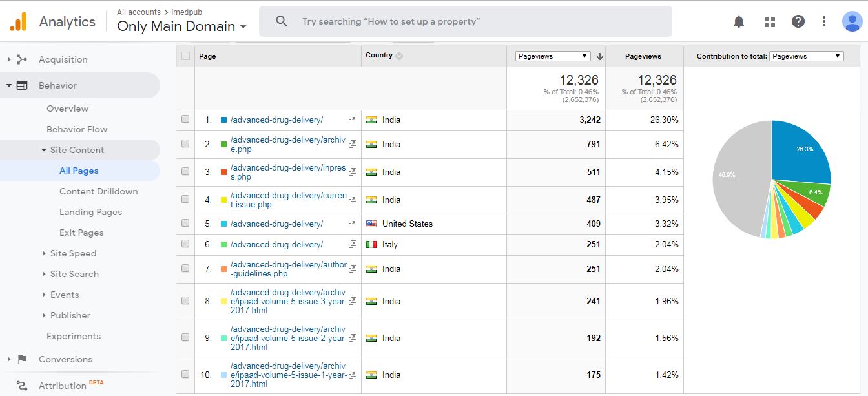Click the Google Analytics logo
The image size is (868, 396).
point(18,22)
